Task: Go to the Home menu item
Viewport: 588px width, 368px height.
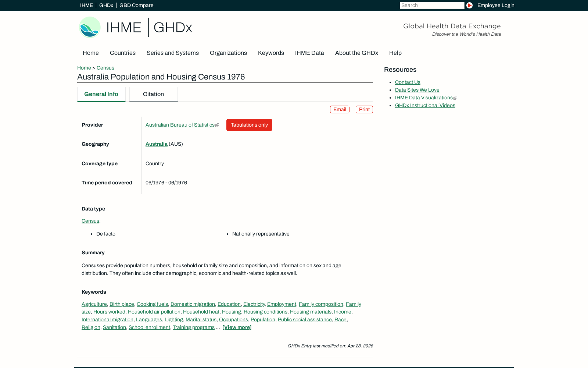Action: [x=91, y=53]
